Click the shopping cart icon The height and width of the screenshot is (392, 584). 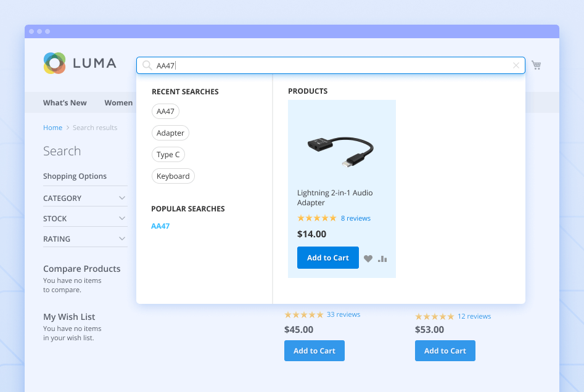pos(536,65)
